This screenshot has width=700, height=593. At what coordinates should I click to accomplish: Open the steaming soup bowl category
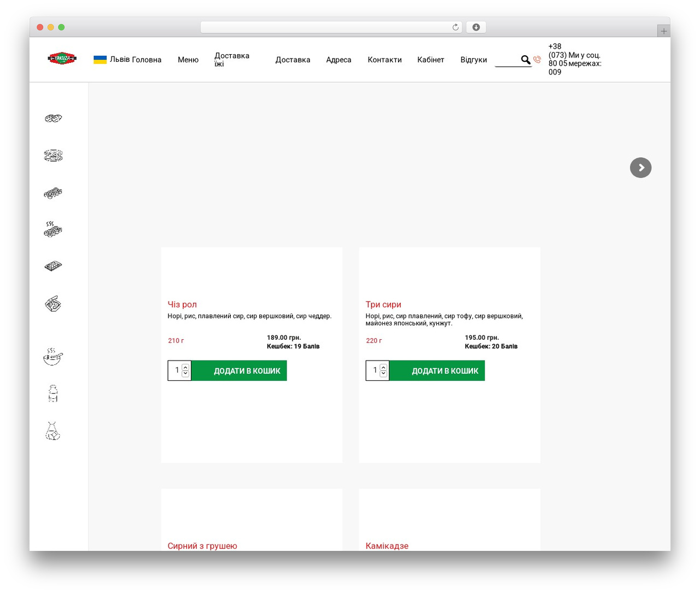pos(53,357)
